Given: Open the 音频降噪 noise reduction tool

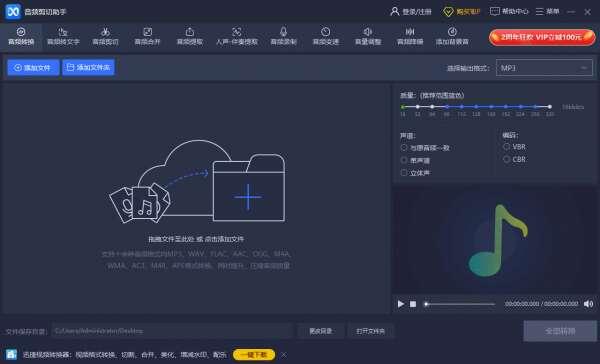Looking at the screenshot, I should (x=410, y=36).
